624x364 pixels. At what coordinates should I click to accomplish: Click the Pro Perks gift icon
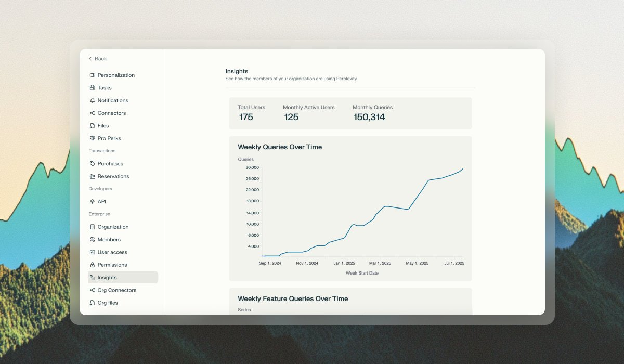click(92, 138)
